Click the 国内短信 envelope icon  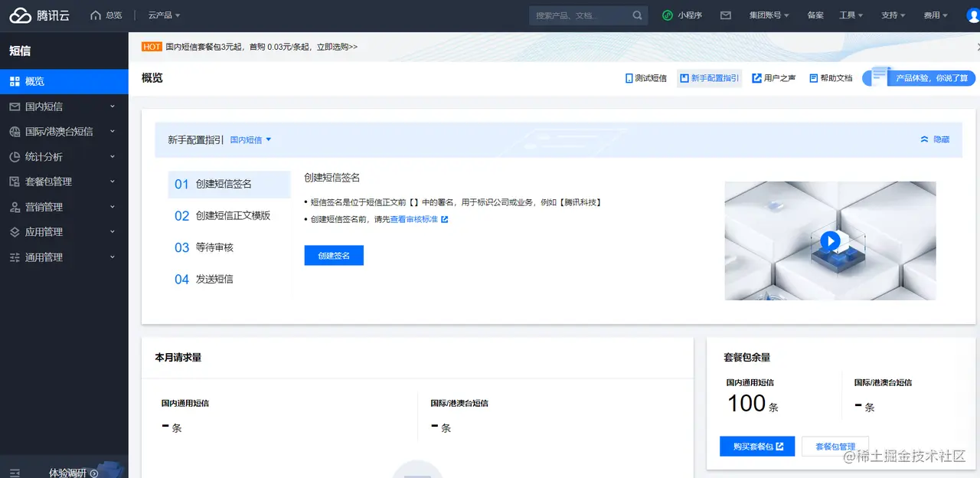(x=15, y=106)
